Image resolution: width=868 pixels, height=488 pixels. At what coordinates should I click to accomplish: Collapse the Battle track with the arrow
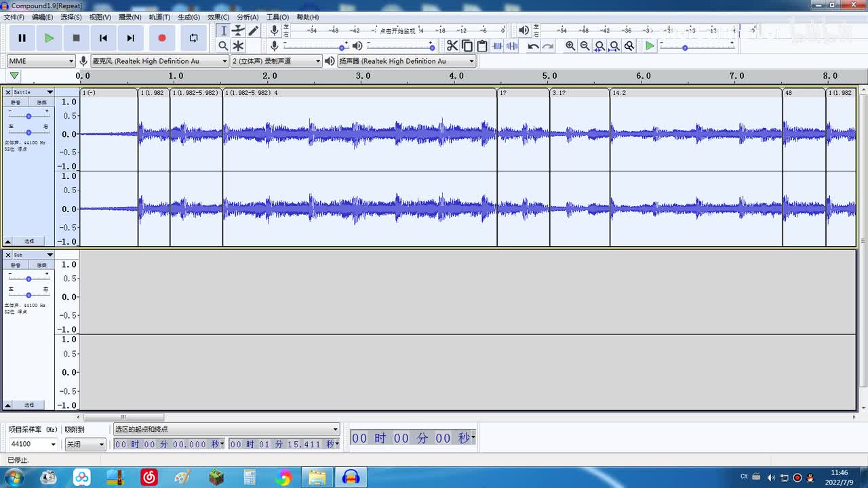pos(8,241)
